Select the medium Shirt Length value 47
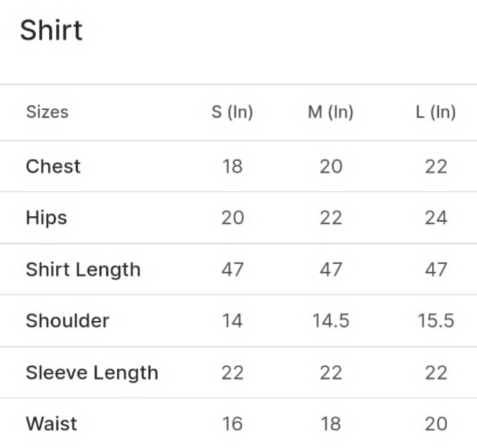477x448 pixels. (331, 270)
